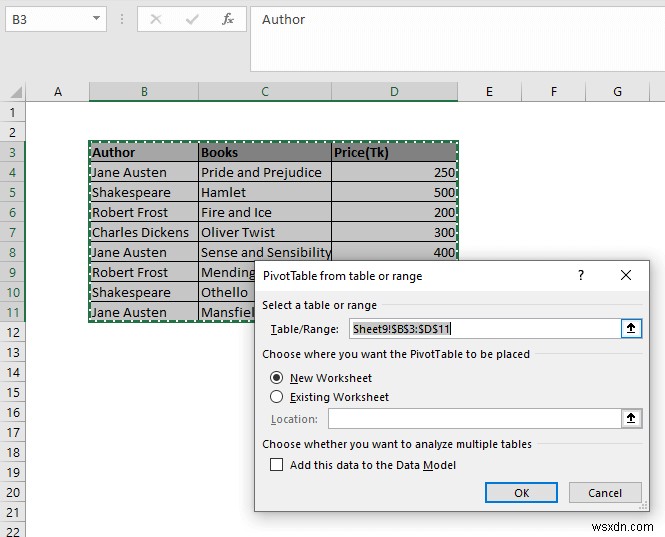
Task: Click the price cell 300
Action: click(394, 232)
